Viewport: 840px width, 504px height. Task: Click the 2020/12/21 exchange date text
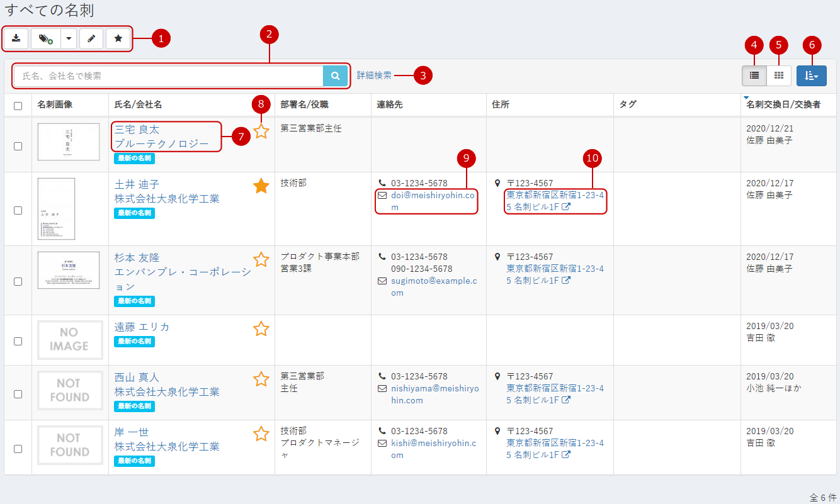pyautogui.click(x=769, y=128)
